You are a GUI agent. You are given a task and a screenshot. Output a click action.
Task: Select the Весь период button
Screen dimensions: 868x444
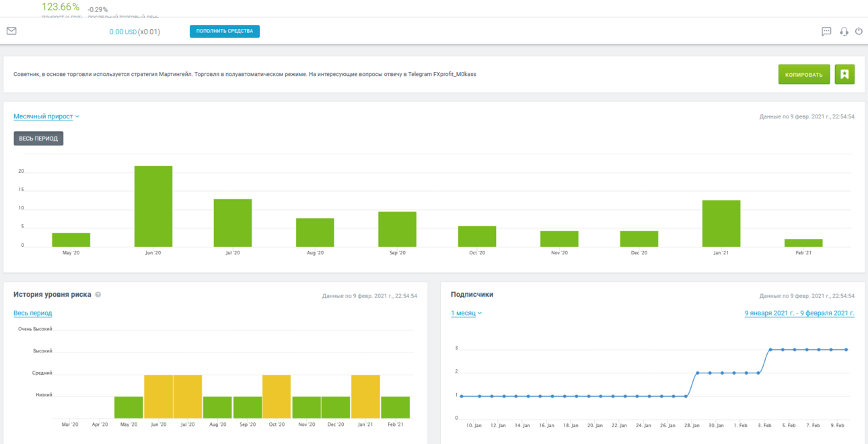[x=38, y=139]
